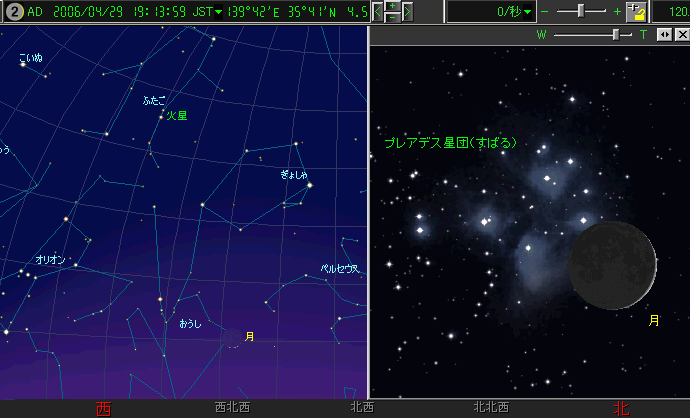
Task: Click the time 19:13:59 field
Action: (156, 12)
